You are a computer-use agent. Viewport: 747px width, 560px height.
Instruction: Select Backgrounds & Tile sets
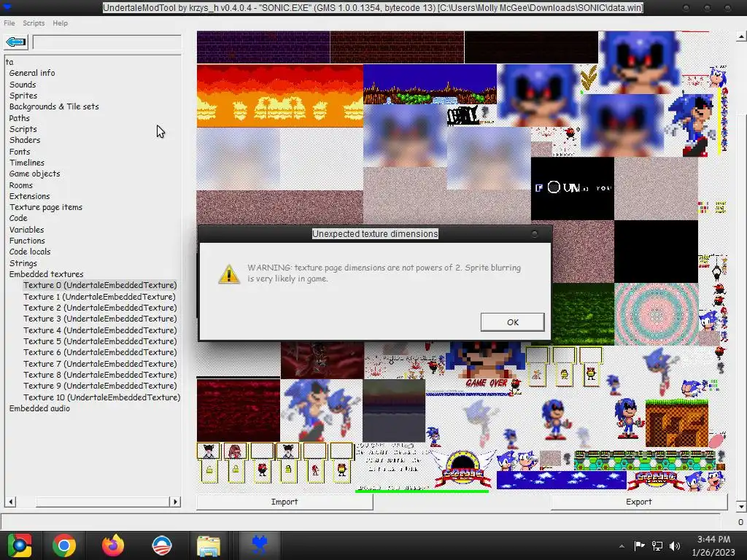click(x=54, y=106)
